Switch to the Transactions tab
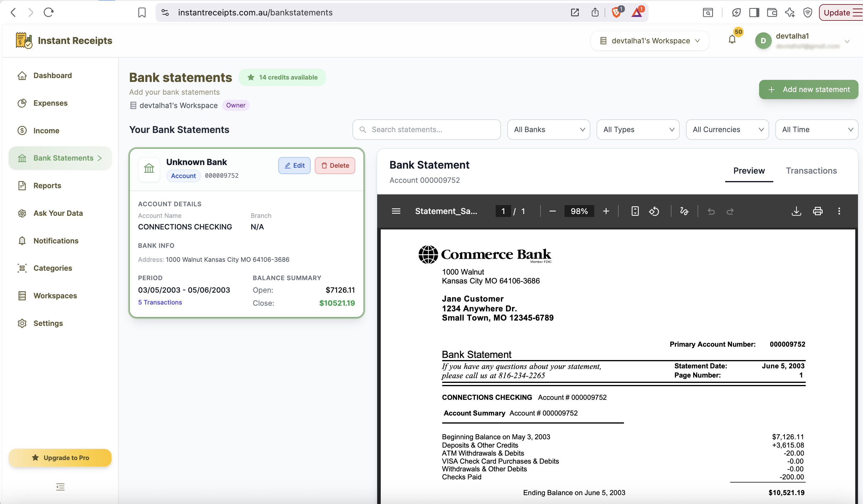Image resolution: width=863 pixels, height=504 pixels. pyautogui.click(x=811, y=170)
